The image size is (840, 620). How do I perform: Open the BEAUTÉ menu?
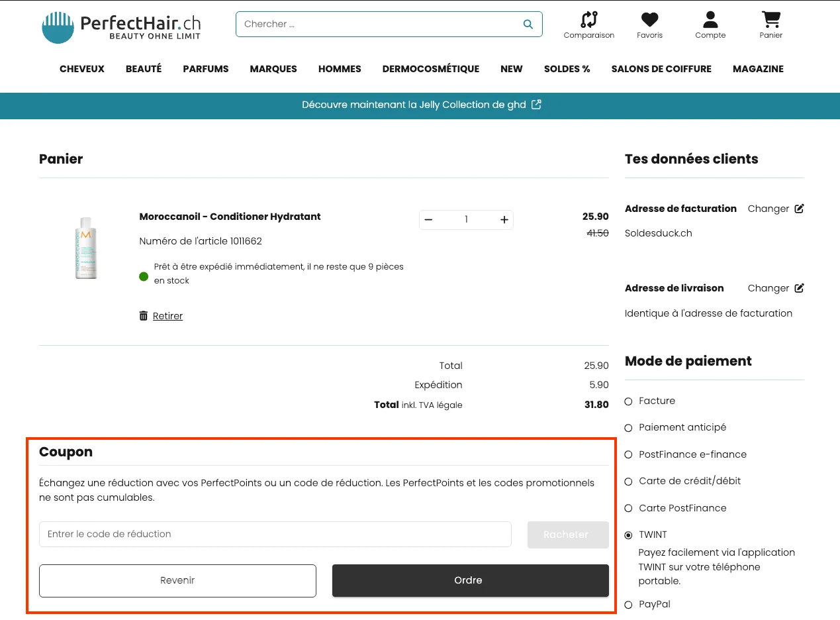[144, 69]
